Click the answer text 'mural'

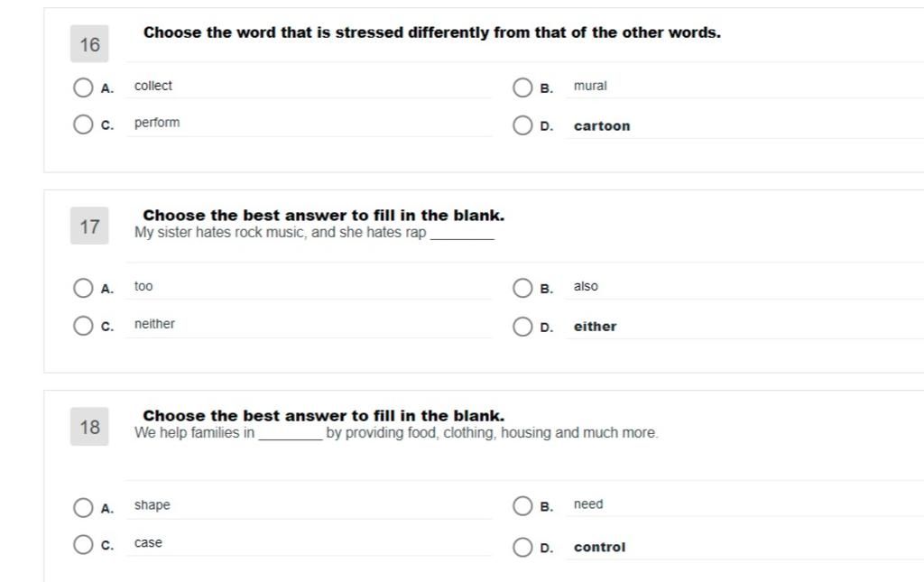pyautogui.click(x=590, y=86)
